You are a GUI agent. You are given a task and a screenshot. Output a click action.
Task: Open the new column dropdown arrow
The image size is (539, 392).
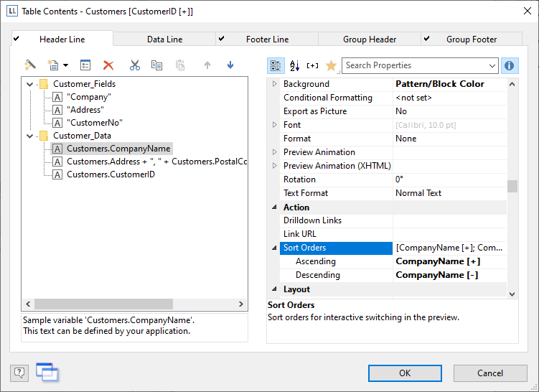click(x=65, y=65)
